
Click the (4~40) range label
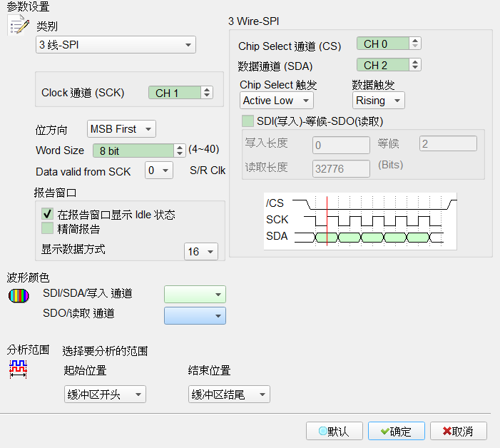click(204, 149)
